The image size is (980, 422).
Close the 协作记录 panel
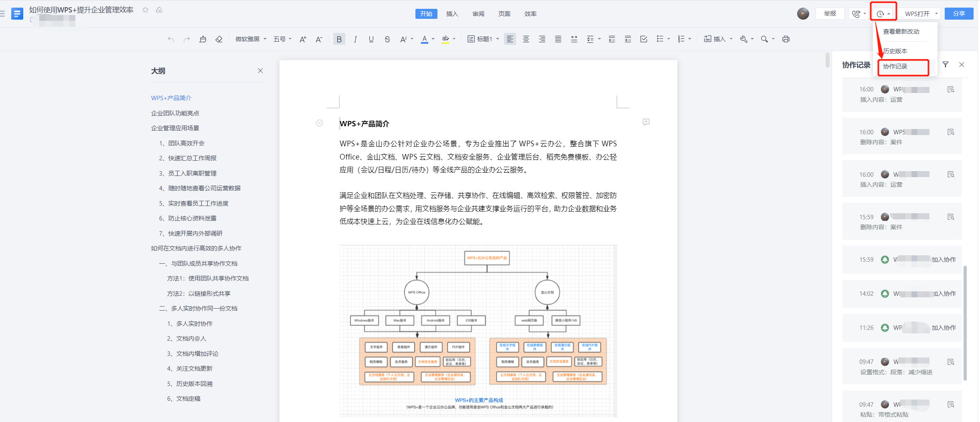tap(962, 65)
